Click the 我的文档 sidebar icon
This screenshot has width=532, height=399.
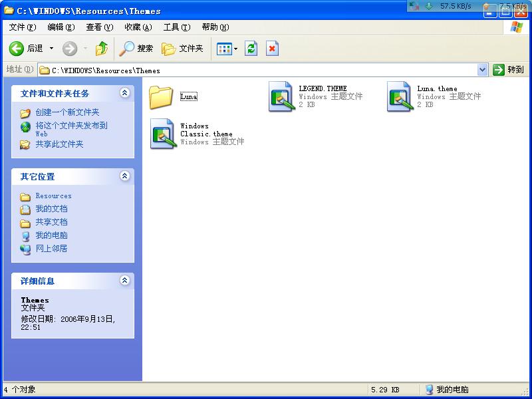[25, 209]
